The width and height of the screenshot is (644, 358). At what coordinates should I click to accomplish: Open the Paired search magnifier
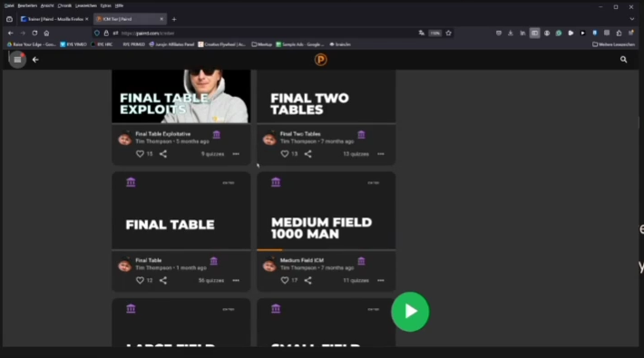pyautogui.click(x=623, y=60)
